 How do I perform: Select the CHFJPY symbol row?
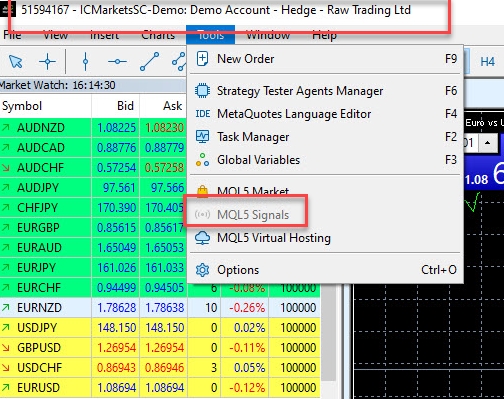pyautogui.click(x=93, y=208)
